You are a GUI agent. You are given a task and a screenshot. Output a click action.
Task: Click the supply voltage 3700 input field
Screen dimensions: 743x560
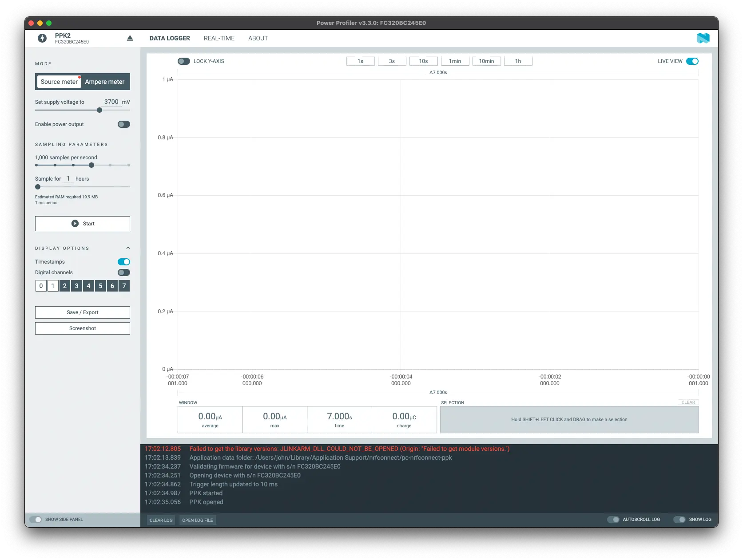click(x=111, y=102)
